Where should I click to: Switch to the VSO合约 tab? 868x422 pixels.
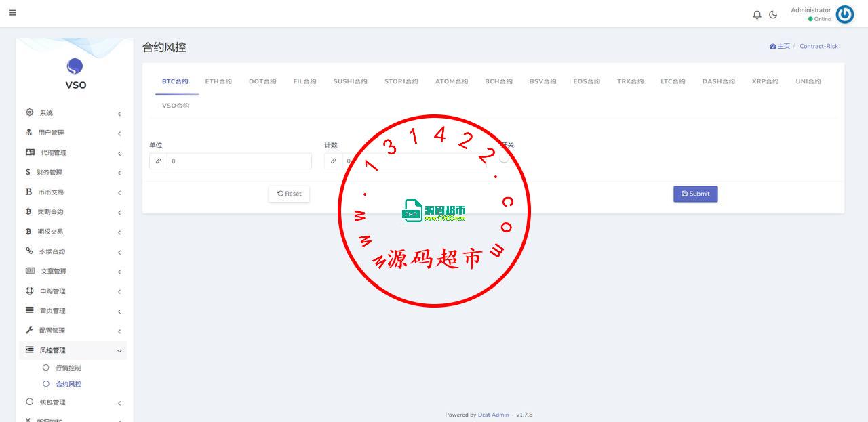pyautogui.click(x=176, y=106)
